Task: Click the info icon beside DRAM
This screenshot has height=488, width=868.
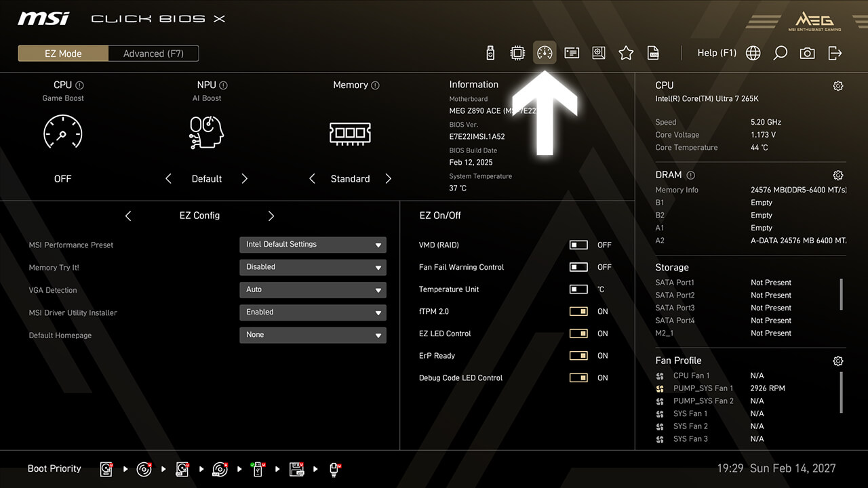Action: [690, 175]
